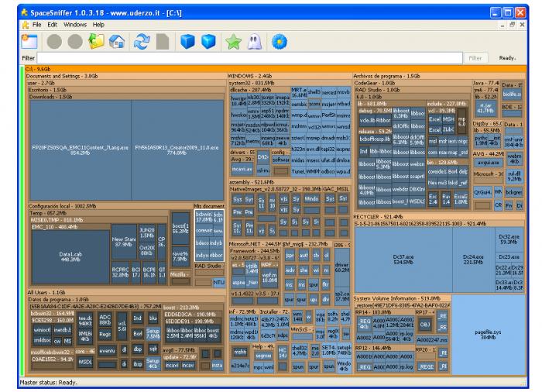Open the Help menu
This screenshot has width=542, height=392.
click(x=98, y=25)
